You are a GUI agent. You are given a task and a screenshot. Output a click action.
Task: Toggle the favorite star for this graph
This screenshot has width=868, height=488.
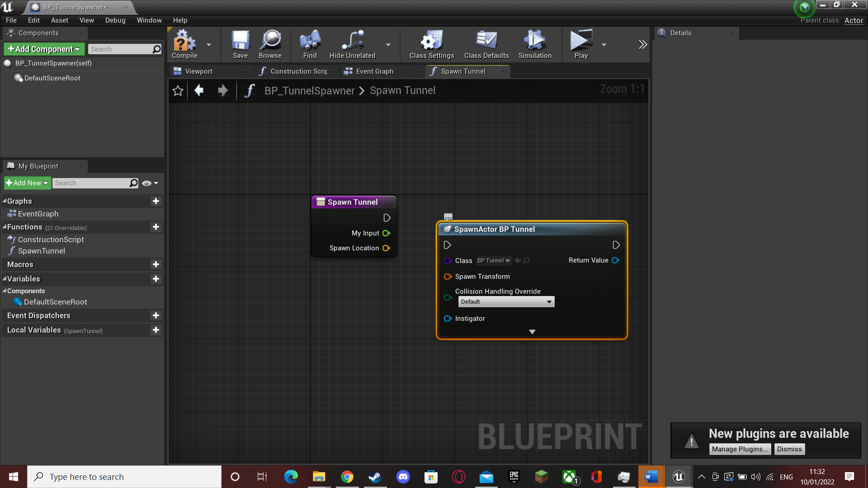(x=178, y=91)
